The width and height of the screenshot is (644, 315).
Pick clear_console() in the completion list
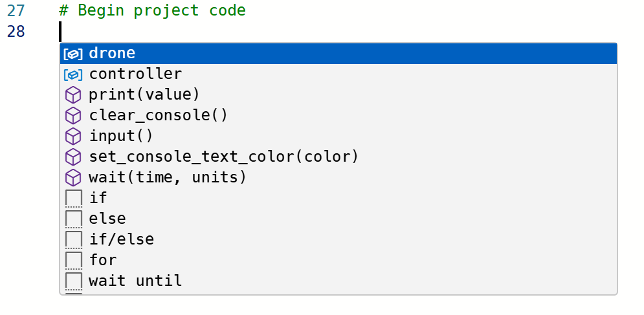pos(159,116)
